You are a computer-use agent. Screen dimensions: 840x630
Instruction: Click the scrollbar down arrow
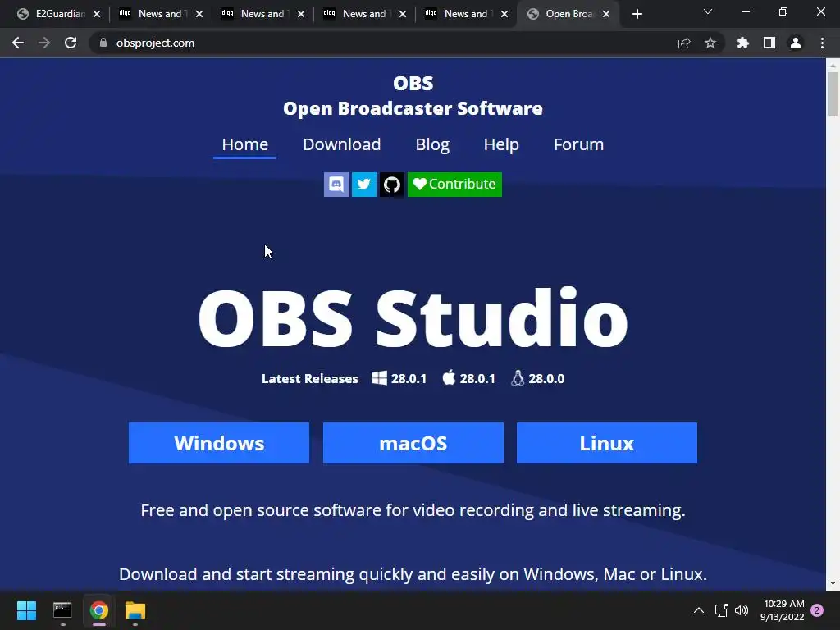click(x=833, y=583)
